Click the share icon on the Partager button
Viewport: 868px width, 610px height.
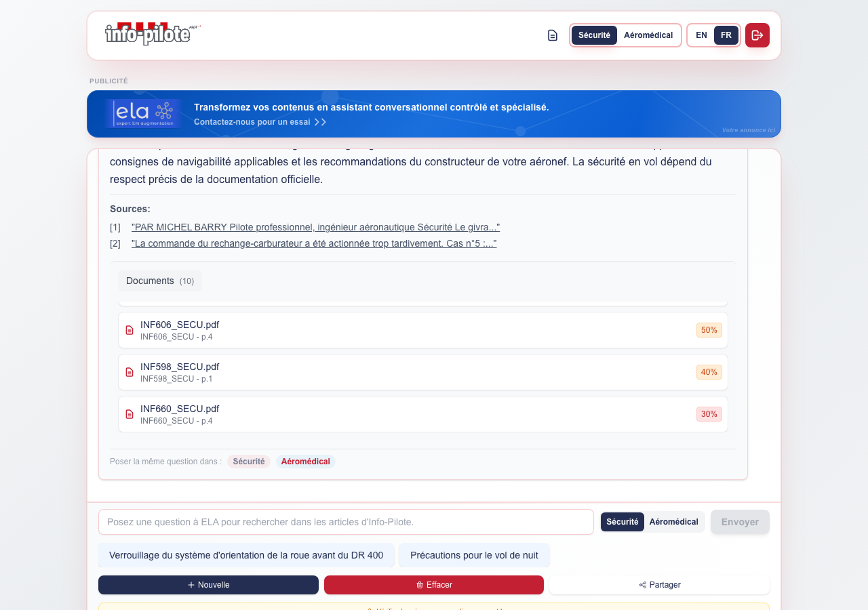pyautogui.click(x=641, y=584)
